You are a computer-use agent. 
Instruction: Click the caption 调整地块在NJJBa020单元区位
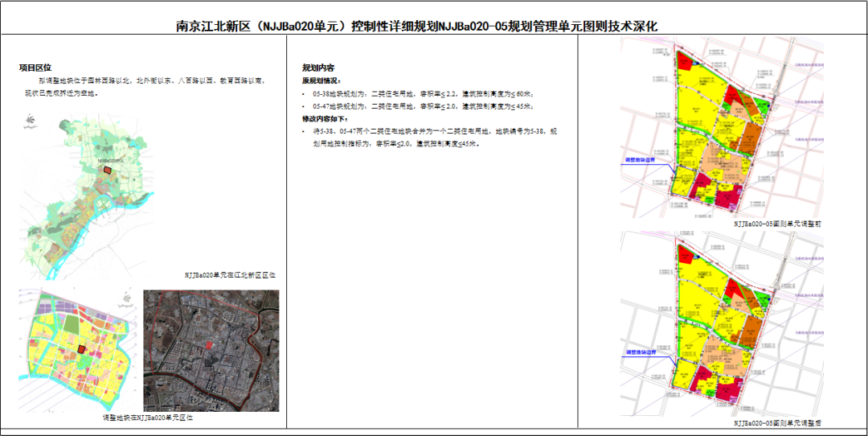[x=149, y=417]
